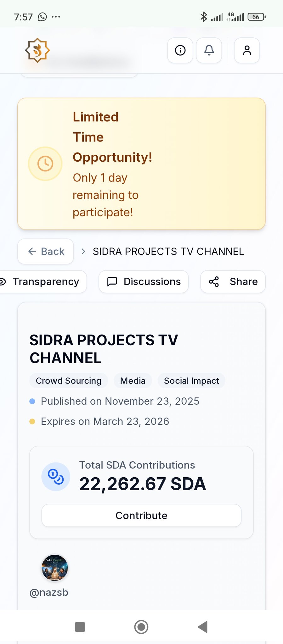283x644 pixels.
Task: Tap the @nazsb profile avatar
Action: [x=55, y=568]
